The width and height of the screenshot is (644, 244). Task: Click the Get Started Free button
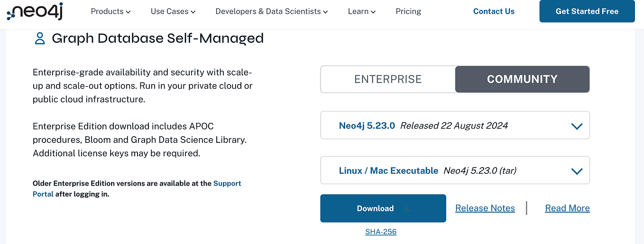[x=587, y=11]
